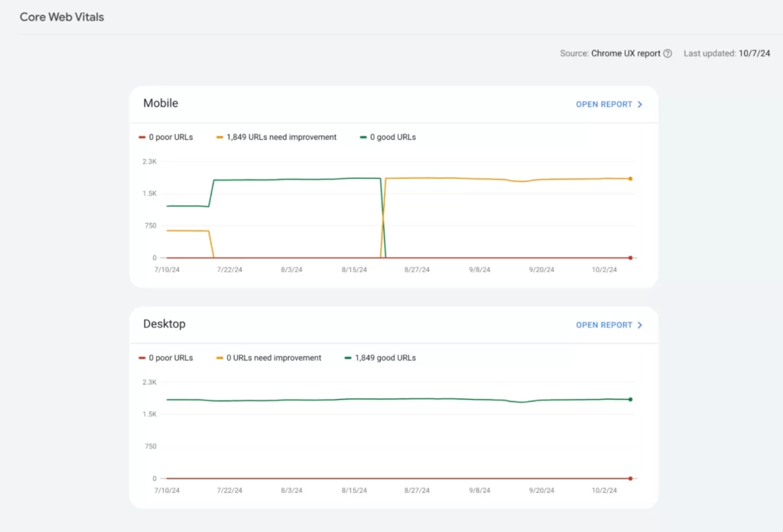The image size is (783, 532).
Task: Toggle Desktop '1,849 good URLs' legend item
Action: (x=380, y=358)
